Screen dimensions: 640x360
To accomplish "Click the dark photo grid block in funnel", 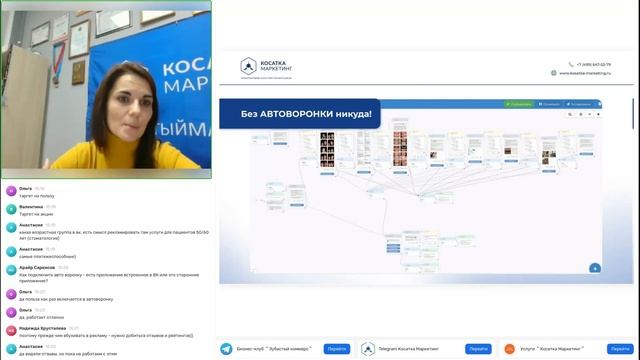I will click(x=327, y=149).
